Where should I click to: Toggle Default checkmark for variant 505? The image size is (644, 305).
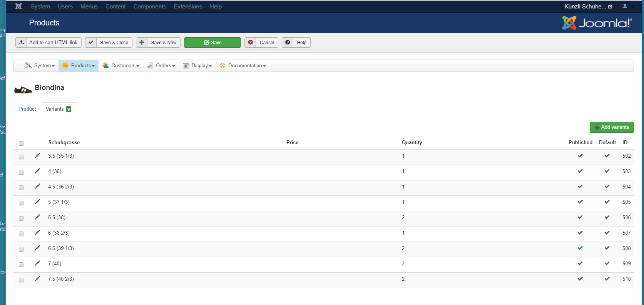(x=607, y=202)
